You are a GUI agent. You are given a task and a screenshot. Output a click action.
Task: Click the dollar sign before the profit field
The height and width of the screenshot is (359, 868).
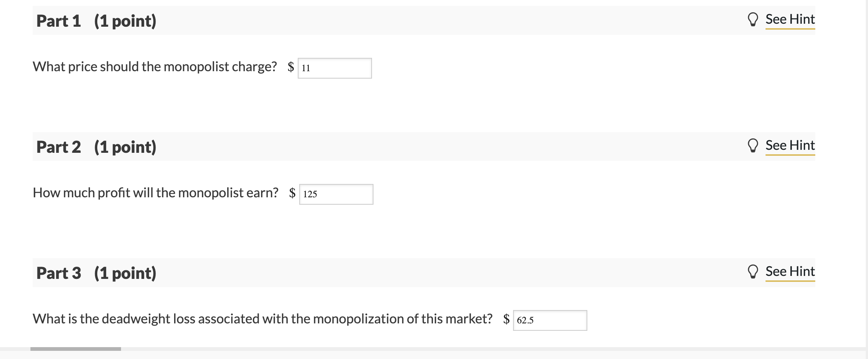click(x=293, y=193)
